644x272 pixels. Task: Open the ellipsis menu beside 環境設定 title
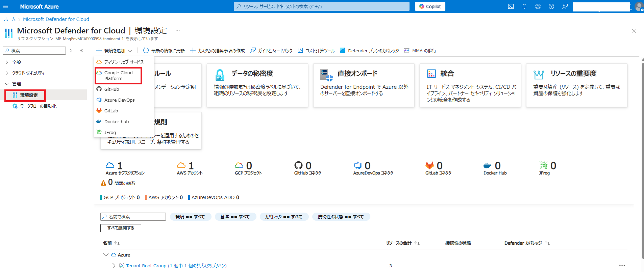tap(178, 31)
